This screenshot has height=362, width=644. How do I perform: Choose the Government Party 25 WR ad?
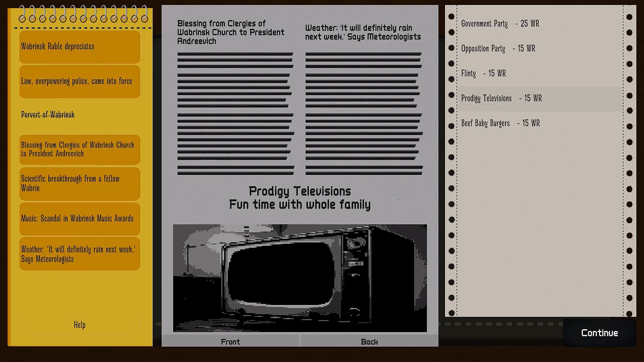[500, 23]
